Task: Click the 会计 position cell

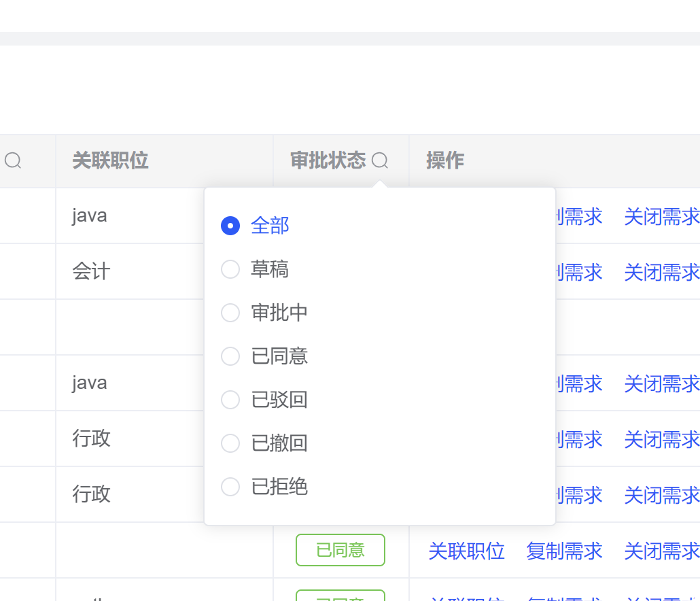Action: [91, 272]
